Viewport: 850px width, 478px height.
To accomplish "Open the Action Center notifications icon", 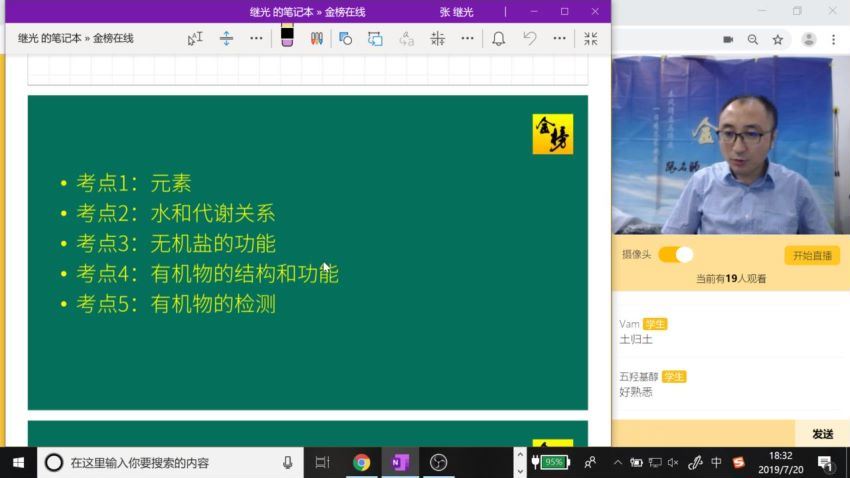I will [x=826, y=463].
